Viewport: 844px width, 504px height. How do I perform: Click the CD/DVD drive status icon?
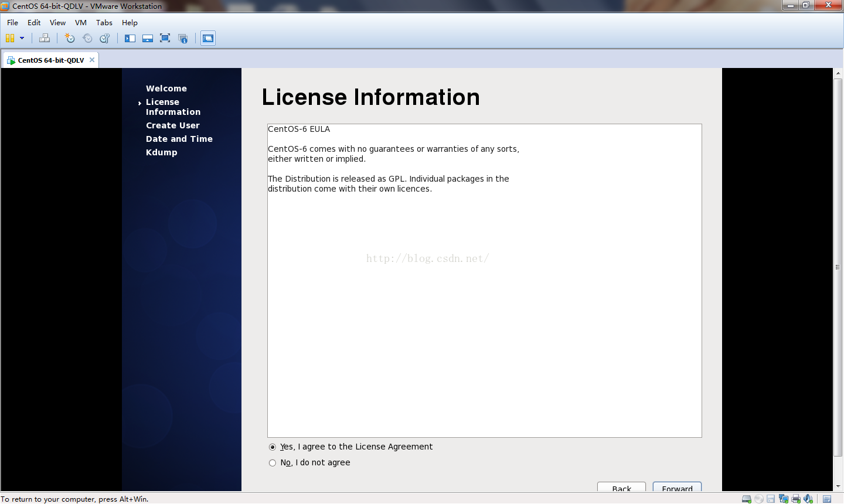tap(759, 499)
